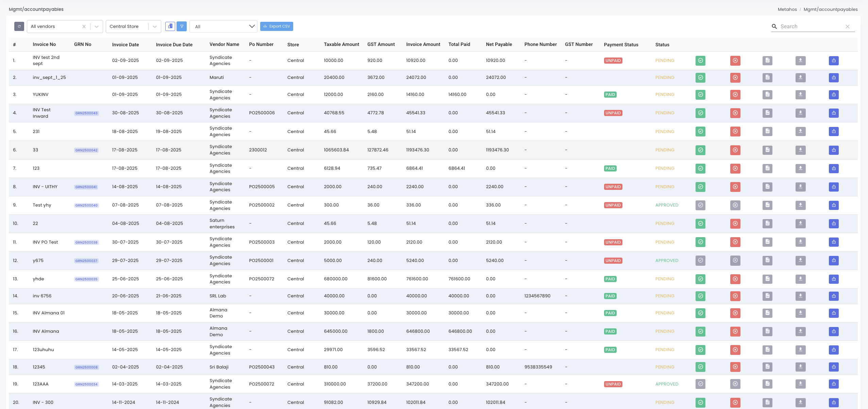Image resolution: width=868 pixels, height=409 pixels.
Task: Click the Invoice Date column header
Action: (126, 45)
